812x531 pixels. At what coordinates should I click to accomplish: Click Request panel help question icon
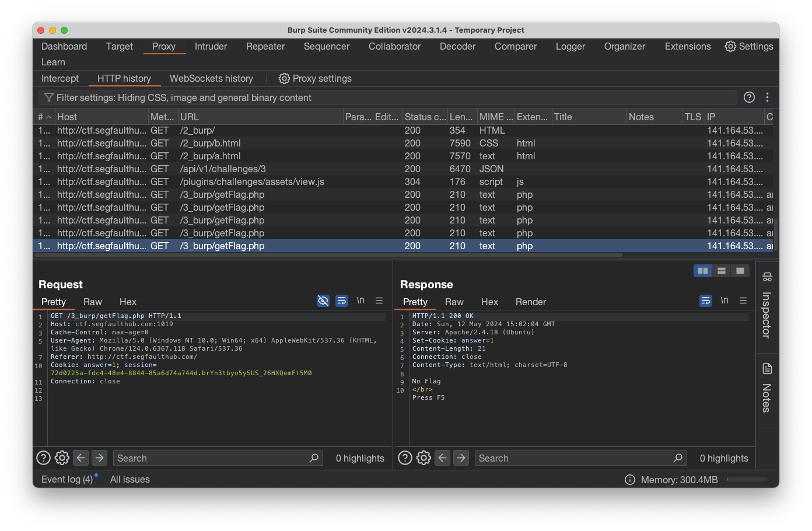(x=43, y=458)
